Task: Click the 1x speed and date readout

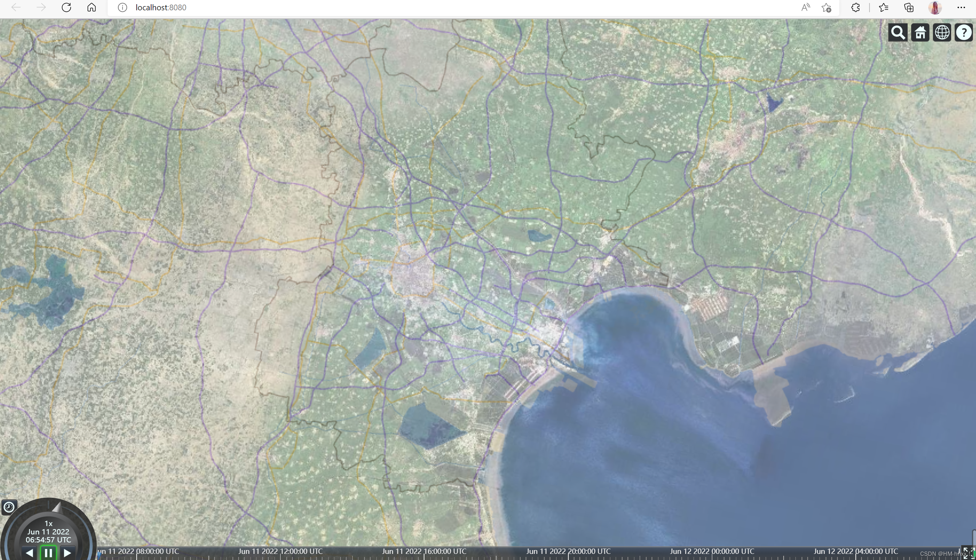Action: (x=48, y=531)
